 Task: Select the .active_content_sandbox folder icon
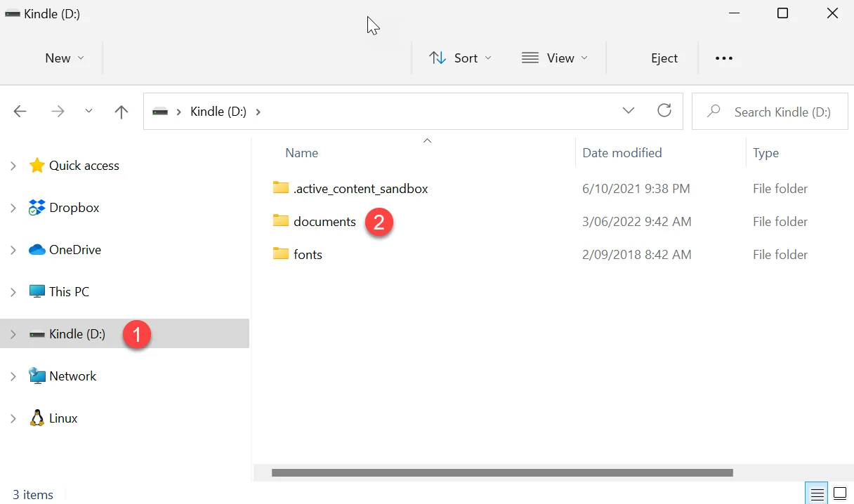pyautogui.click(x=281, y=188)
